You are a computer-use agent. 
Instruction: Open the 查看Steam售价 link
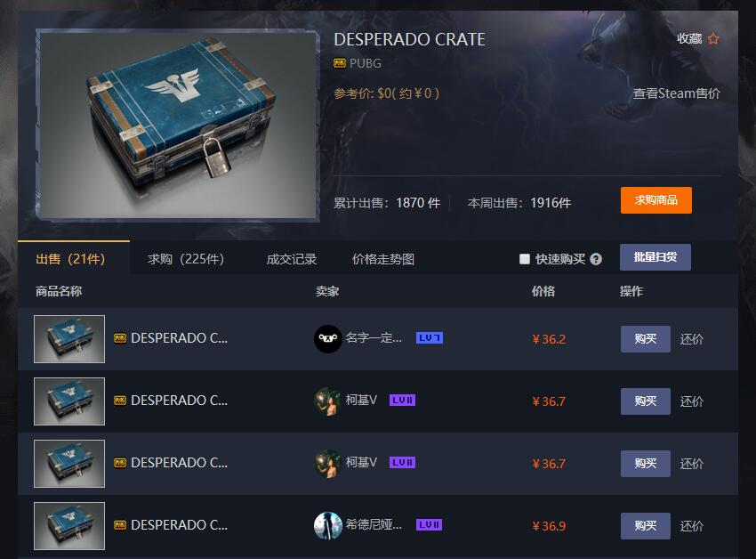click(677, 93)
